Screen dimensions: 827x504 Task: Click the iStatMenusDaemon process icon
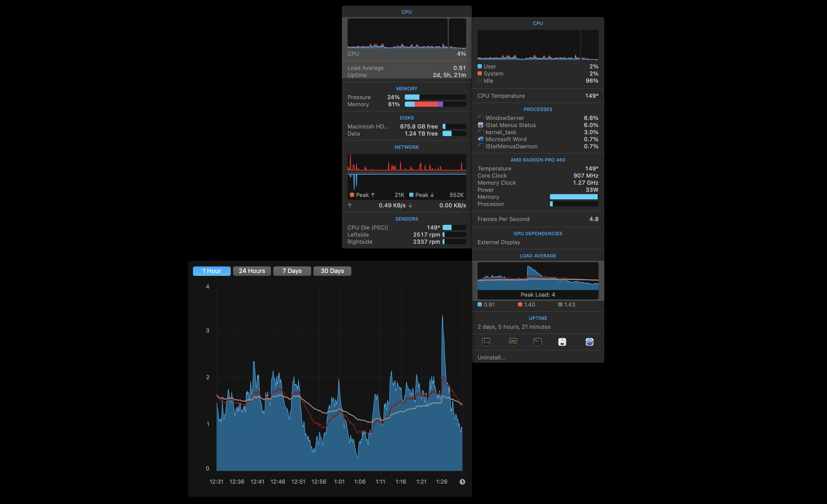pyautogui.click(x=481, y=146)
